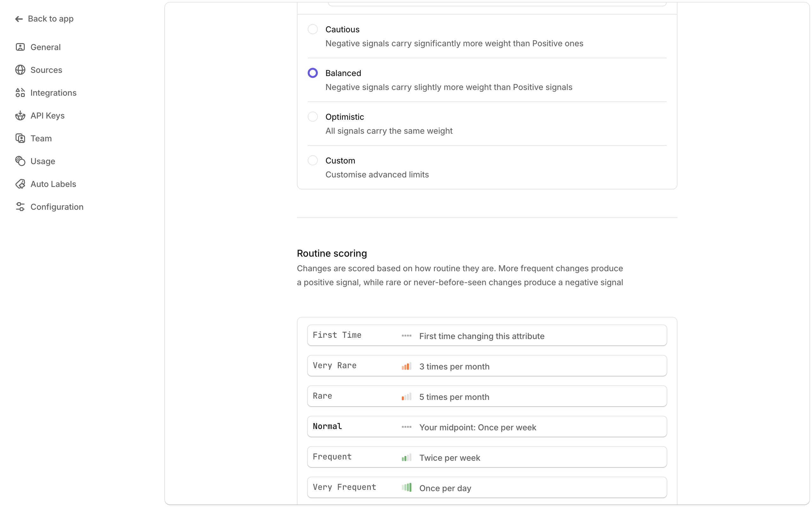Open Usage using its sidebar icon
The image size is (812, 507).
coord(20,161)
